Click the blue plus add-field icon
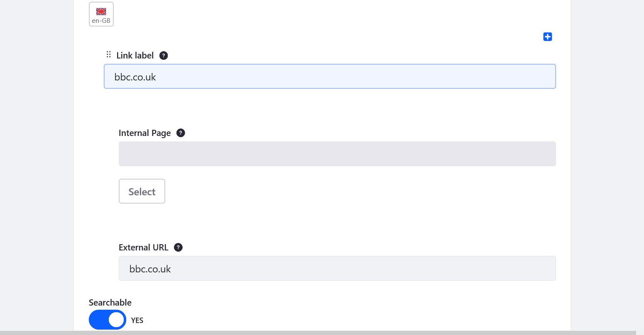The height and width of the screenshot is (335, 644). (x=548, y=37)
